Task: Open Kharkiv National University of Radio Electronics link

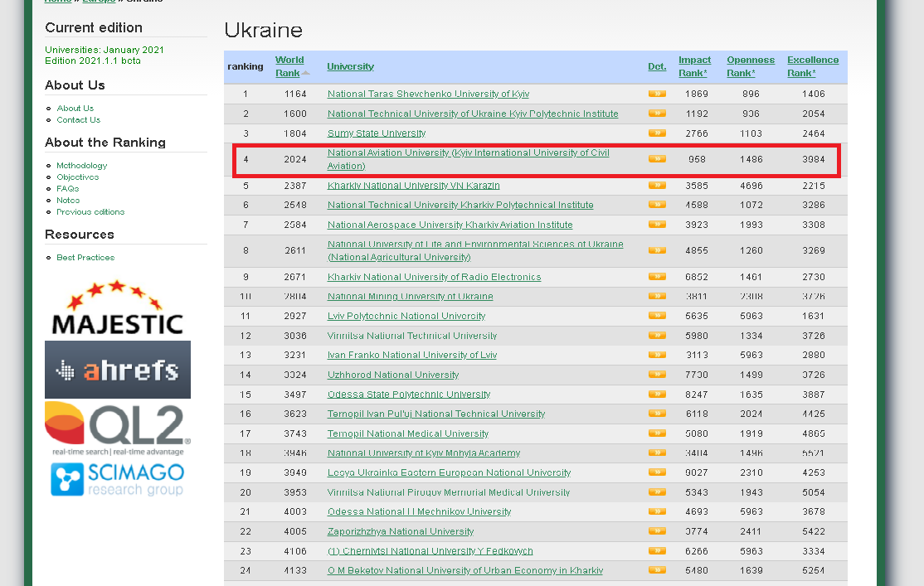Action: 435,277
